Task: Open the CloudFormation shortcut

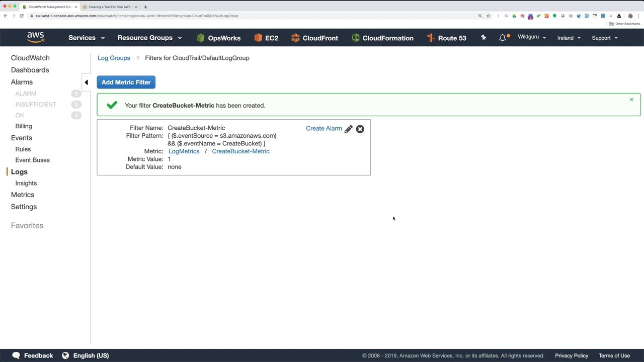Action: 382,38
